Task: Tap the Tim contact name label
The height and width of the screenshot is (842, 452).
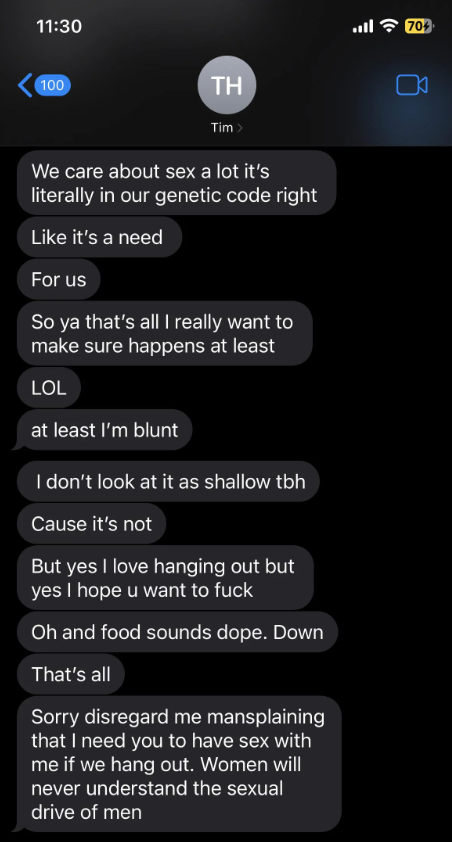Action: (x=222, y=128)
